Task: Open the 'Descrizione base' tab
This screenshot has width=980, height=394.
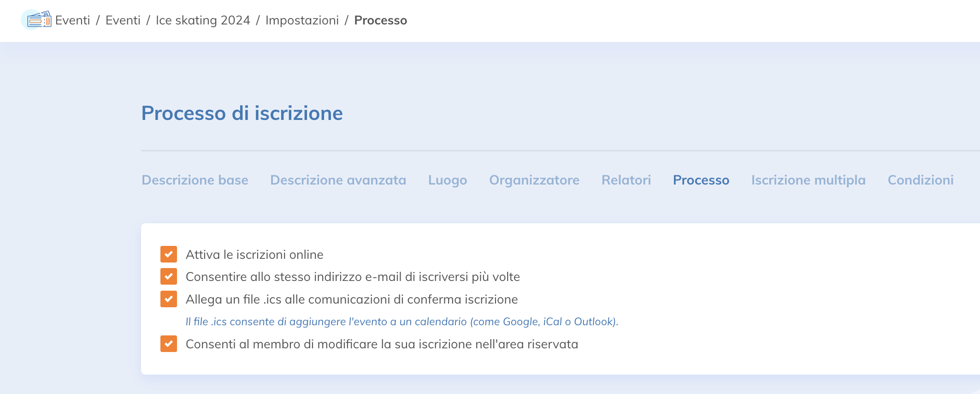Action: point(195,180)
